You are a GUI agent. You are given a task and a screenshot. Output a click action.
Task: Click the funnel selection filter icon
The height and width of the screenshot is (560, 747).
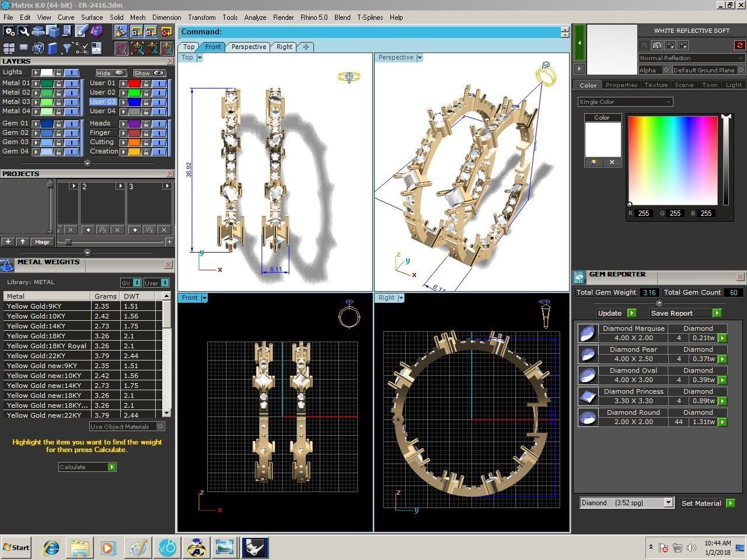click(x=67, y=48)
